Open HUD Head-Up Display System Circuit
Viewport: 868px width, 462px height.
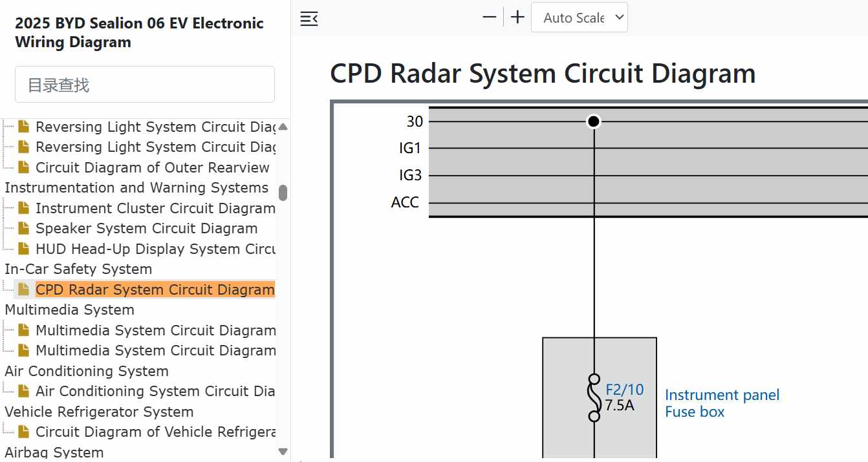(x=155, y=249)
